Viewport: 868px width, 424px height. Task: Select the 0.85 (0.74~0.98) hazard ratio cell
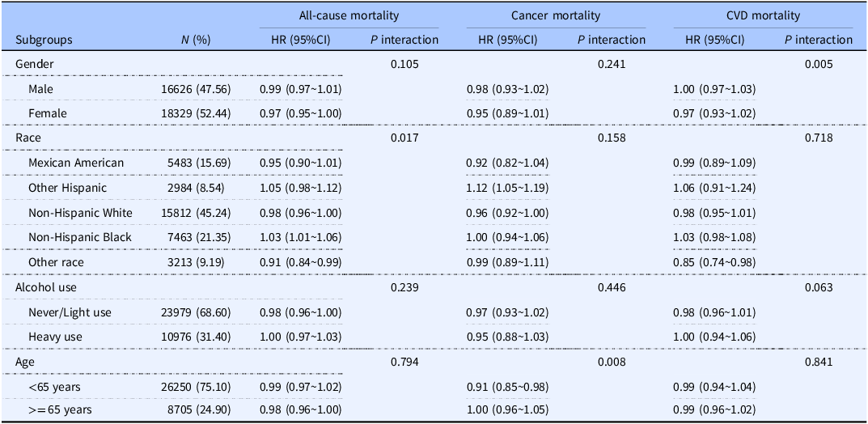click(714, 262)
